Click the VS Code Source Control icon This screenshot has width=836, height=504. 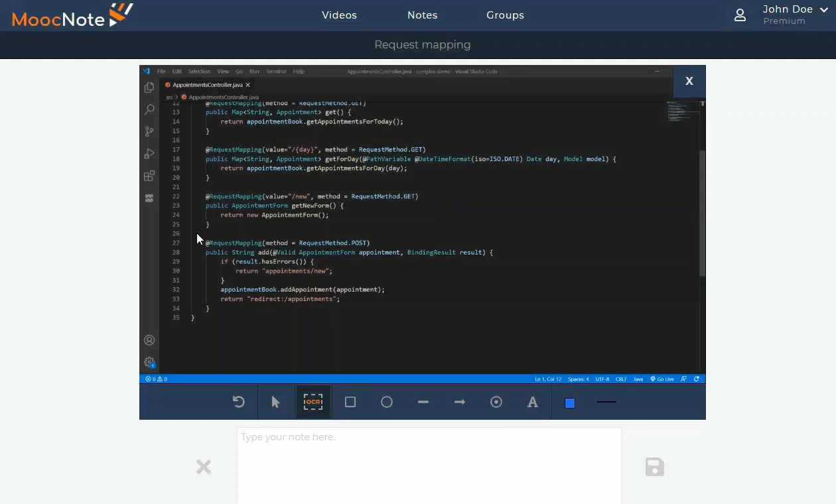tap(149, 131)
